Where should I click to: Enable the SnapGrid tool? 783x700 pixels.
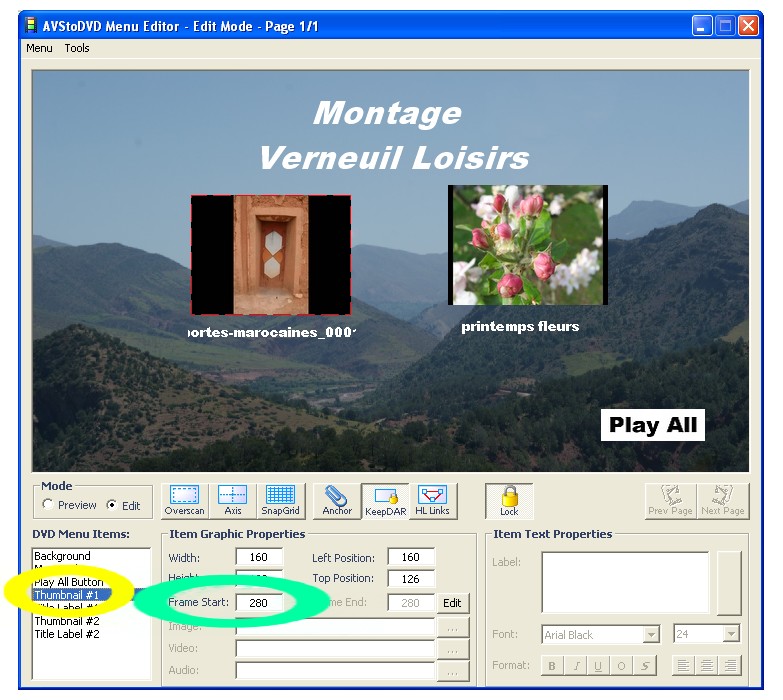tap(280, 500)
